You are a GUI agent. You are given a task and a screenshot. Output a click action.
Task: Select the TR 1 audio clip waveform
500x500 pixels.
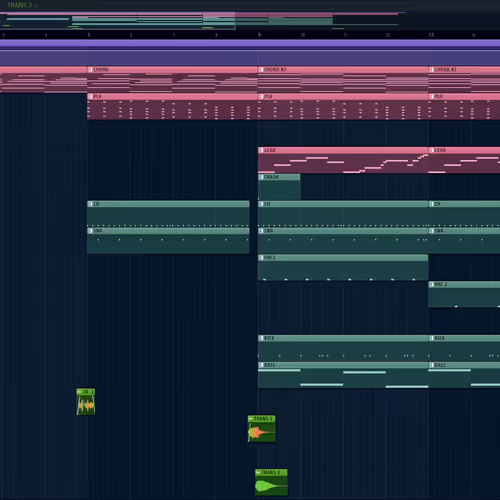[86, 405]
